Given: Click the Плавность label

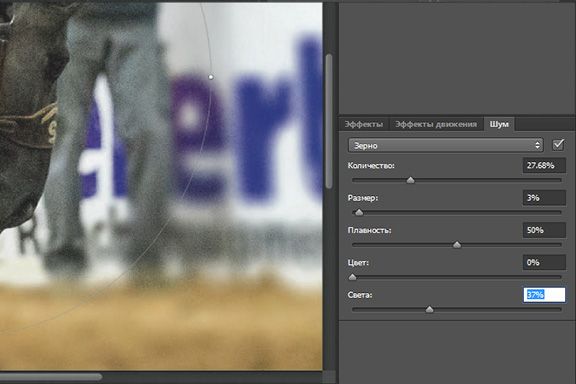Looking at the screenshot, I should 369,230.
